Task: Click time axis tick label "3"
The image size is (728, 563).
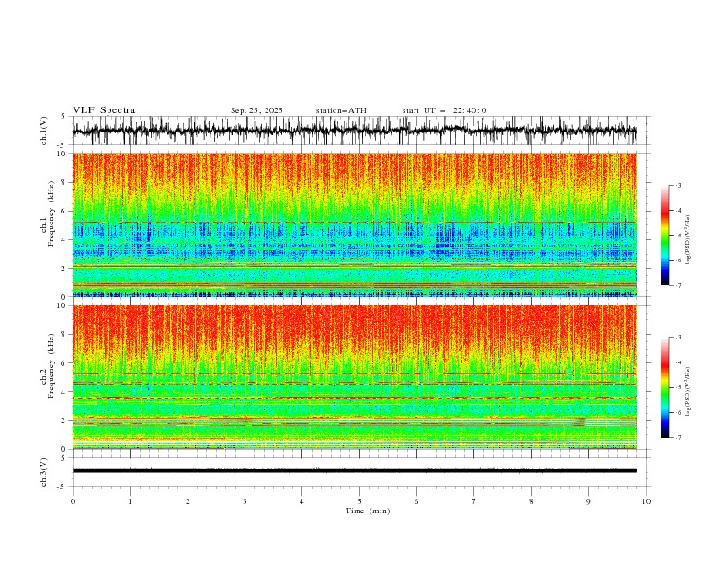Action: [x=245, y=501]
